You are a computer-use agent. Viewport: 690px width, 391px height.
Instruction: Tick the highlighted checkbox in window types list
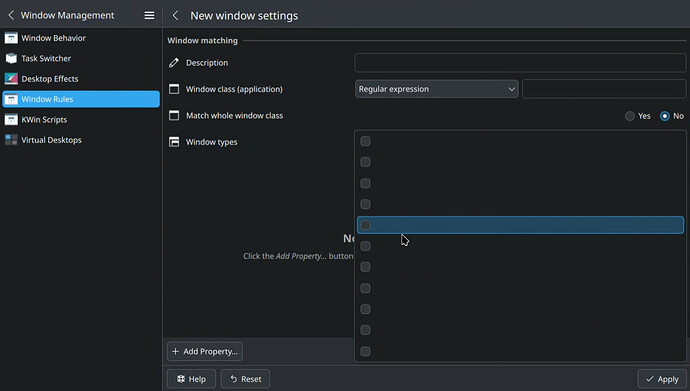pos(365,225)
